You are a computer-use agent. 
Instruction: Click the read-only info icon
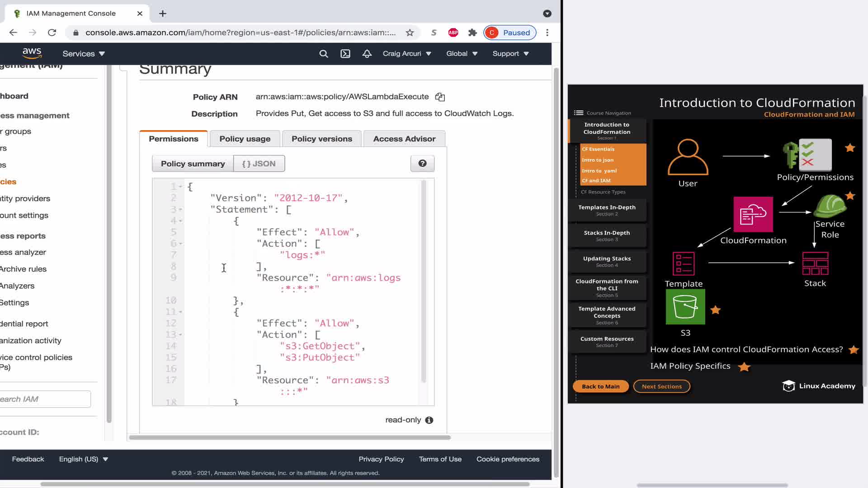[x=429, y=420]
